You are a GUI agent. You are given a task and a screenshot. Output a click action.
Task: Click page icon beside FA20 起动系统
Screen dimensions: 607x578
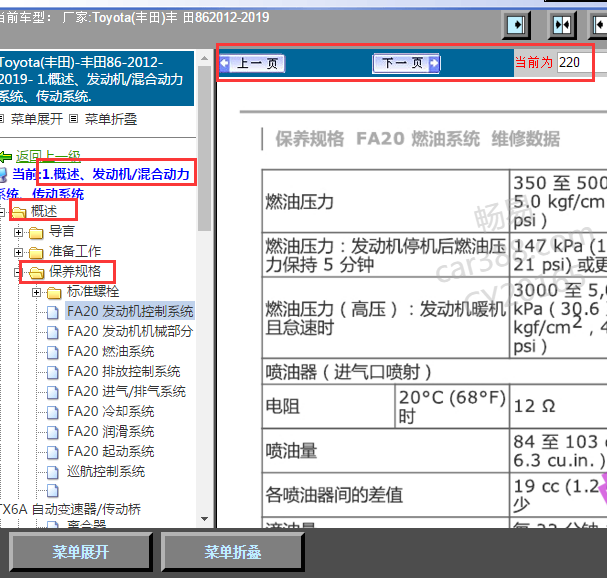[x=53, y=453]
